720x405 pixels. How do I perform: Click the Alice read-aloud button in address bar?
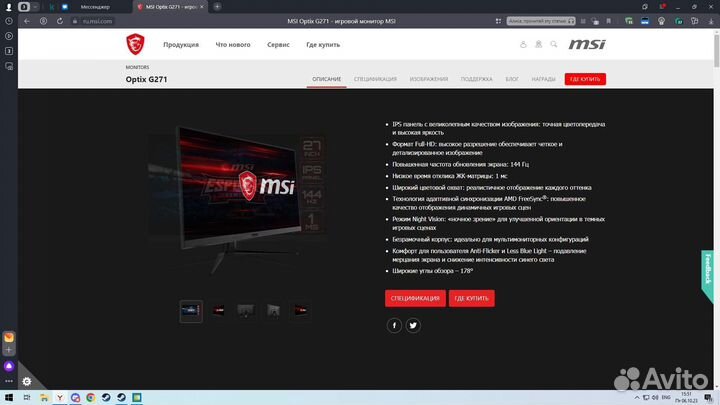[541, 21]
